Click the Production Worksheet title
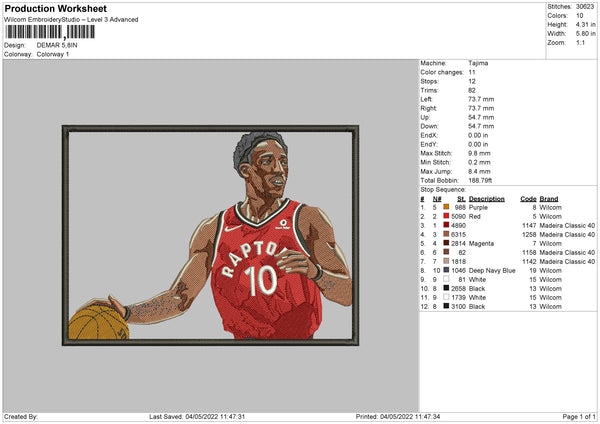The image size is (600, 424). [55, 9]
